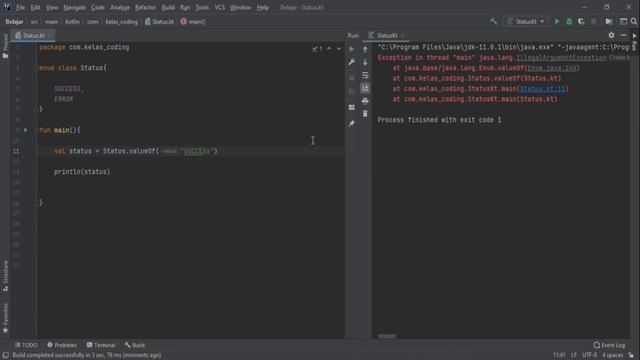The image size is (640, 360).
Task: Run StatusKt from the main toolbar
Action: [x=557, y=21]
